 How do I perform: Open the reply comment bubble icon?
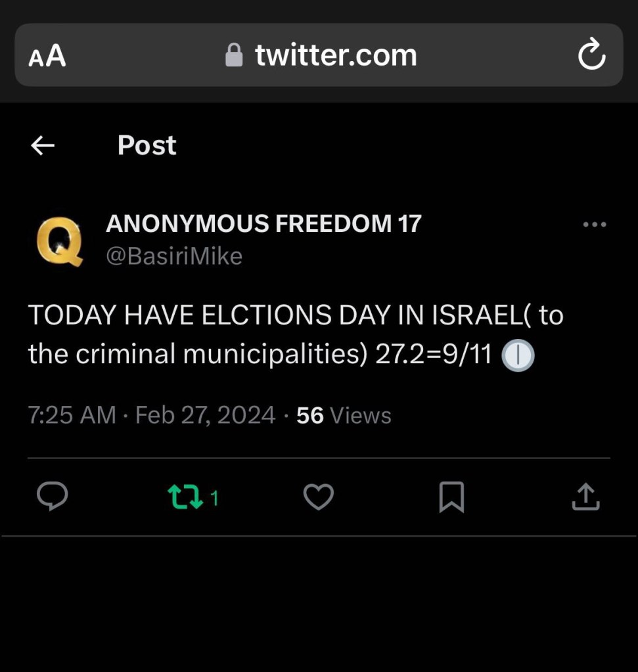click(x=53, y=497)
